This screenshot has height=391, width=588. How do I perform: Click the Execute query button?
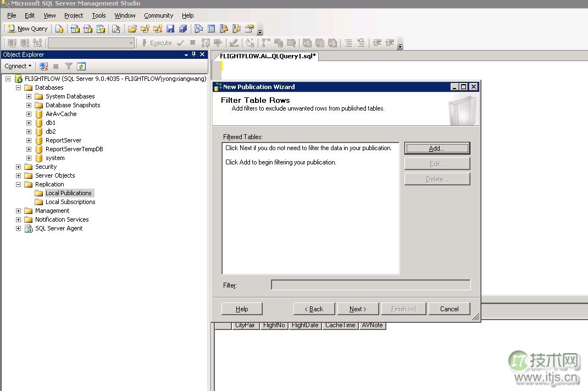coord(157,43)
